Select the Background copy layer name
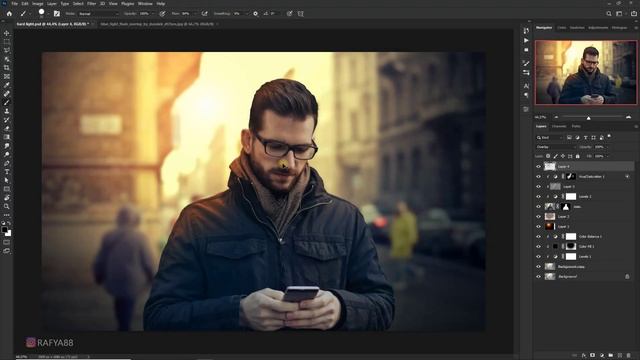This screenshot has width=640, height=360. click(x=571, y=267)
